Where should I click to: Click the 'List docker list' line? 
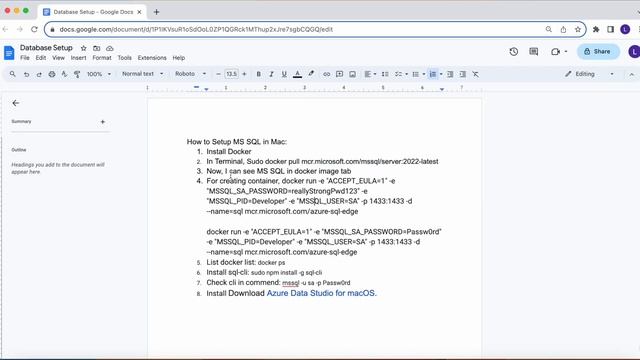tap(246, 262)
